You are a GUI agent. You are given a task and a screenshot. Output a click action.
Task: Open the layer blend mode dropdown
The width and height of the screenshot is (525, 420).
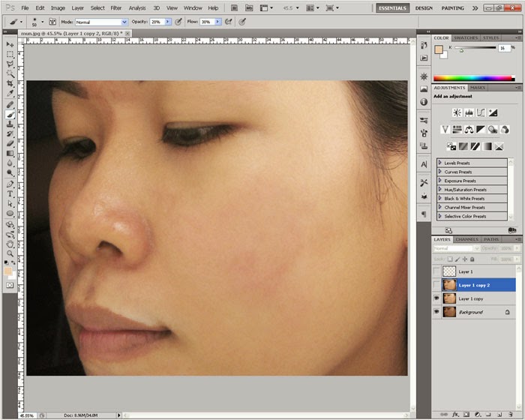(x=456, y=248)
